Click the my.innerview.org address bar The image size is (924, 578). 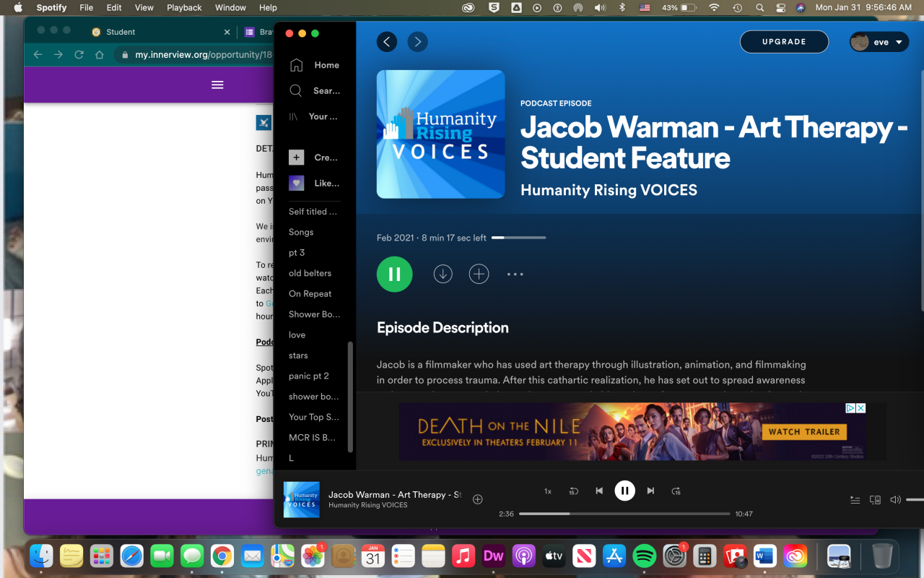pos(195,55)
